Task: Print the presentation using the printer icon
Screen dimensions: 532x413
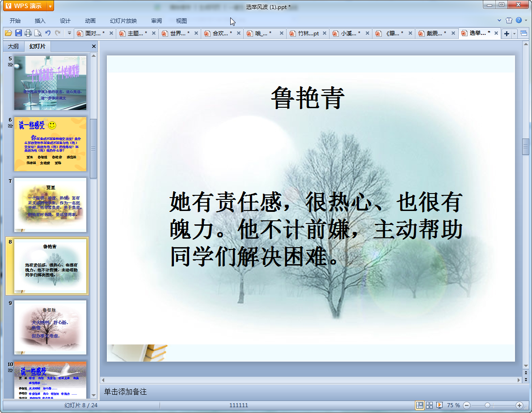Action: click(x=28, y=33)
